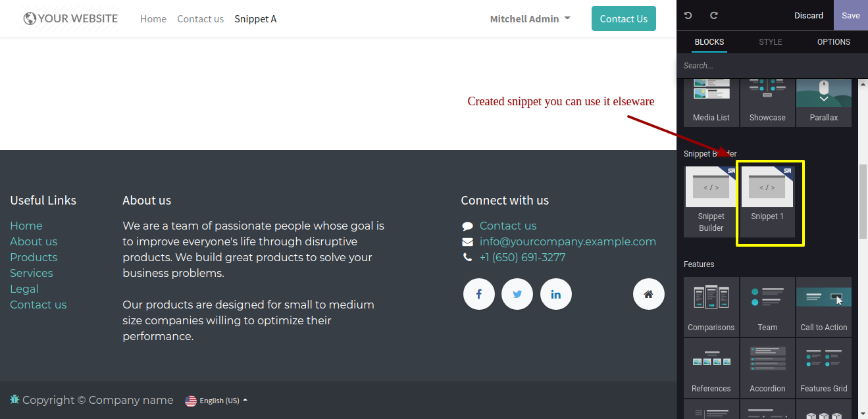Discard the editor changes
868x419 pixels.
pos(808,15)
